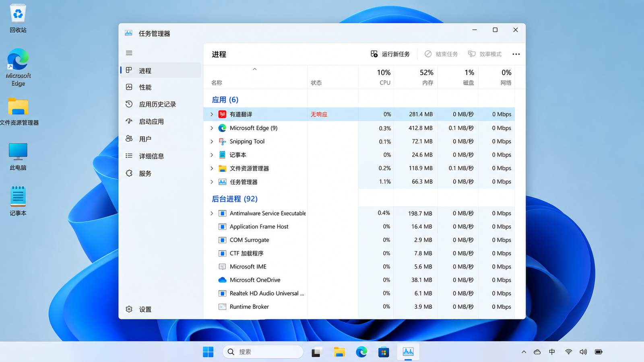Click the Task Manager taskbar icon
The width and height of the screenshot is (644, 362).
coord(408,352)
